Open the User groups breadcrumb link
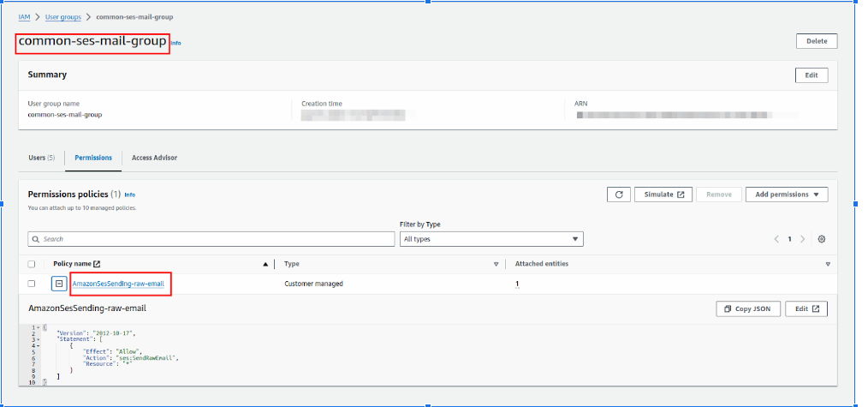Image resolution: width=868 pixels, height=407 pixels. click(x=63, y=17)
